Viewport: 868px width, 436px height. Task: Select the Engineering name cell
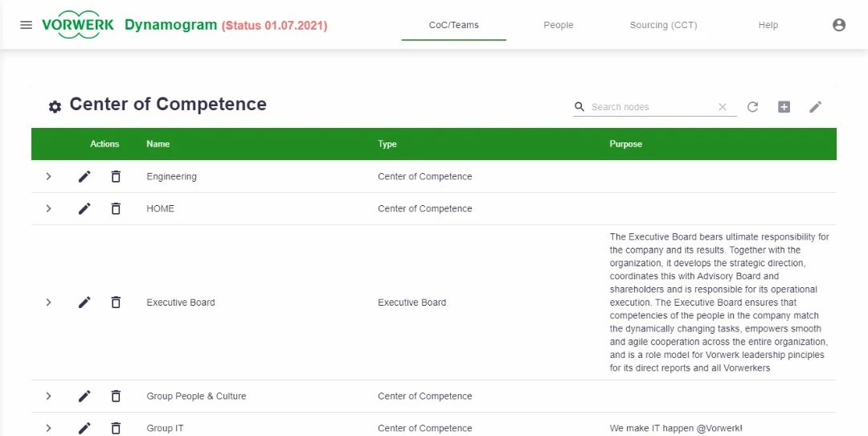pos(172,177)
